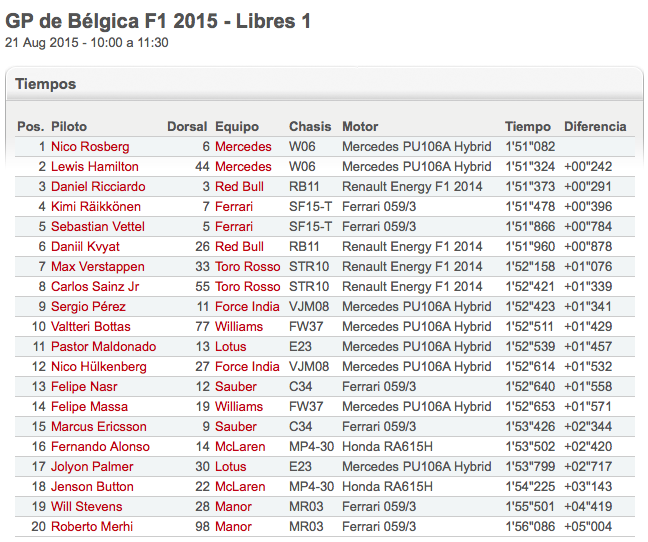The width and height of the screenshot is (648, 542).
Task: Open Lotus link for Pastor Maldonado
Action: (231, 347)
